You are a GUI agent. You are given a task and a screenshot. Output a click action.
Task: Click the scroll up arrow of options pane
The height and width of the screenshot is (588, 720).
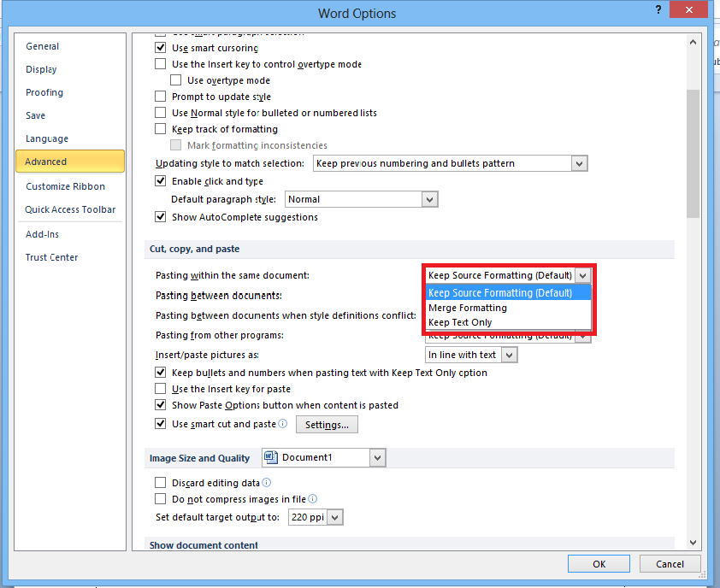(x=693, y=42)
